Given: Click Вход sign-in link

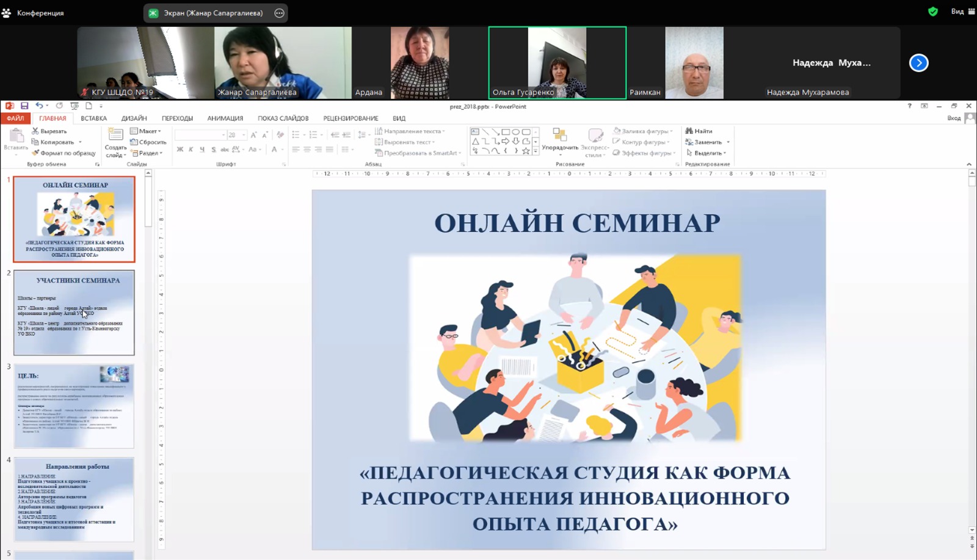Looking at the screenshot, I should (x=954, y=118).
